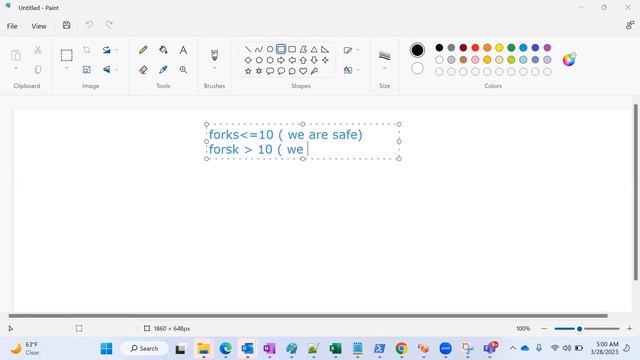Open the File menu
The image size is (640, 360).
click(x=12, y=26)
